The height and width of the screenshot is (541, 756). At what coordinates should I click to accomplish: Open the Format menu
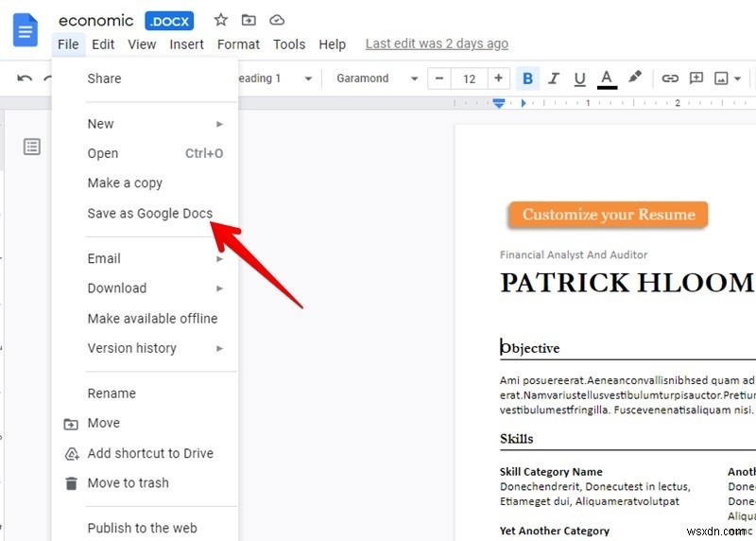click(x=238, y=44)
